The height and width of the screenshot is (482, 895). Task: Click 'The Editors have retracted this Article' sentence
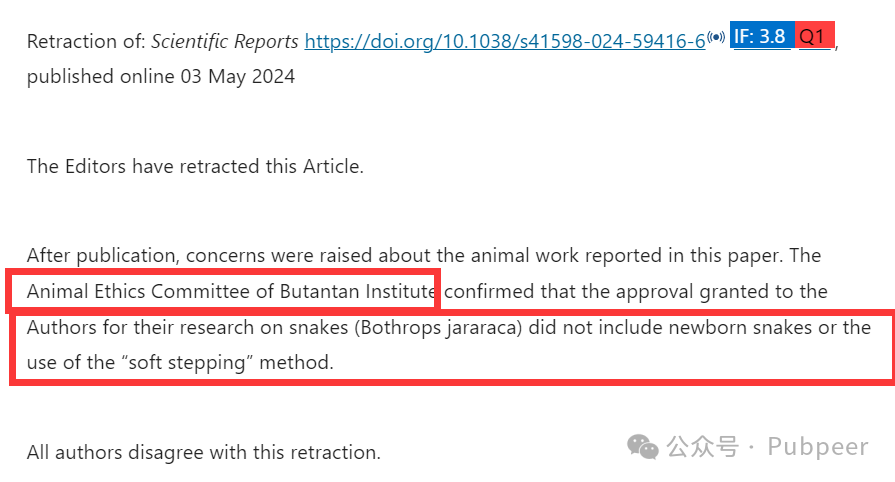pos(195,166)
